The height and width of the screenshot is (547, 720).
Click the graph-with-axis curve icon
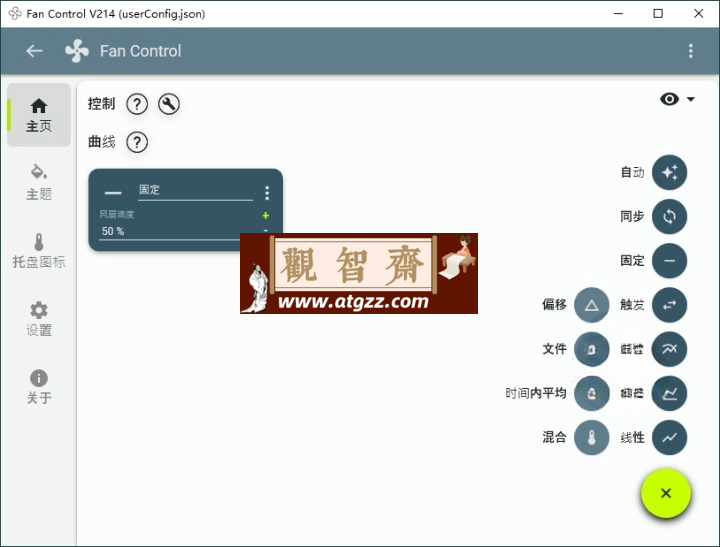pos(669,393)
